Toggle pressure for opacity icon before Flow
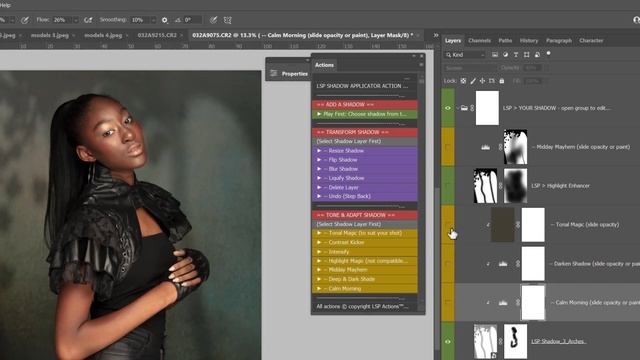 point(25,20)
